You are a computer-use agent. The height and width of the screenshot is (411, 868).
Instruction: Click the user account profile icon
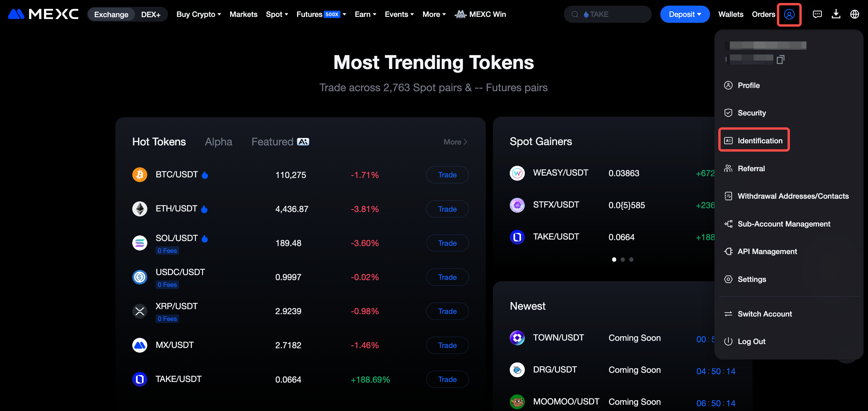pyautogui.click(x=789, y=14)
